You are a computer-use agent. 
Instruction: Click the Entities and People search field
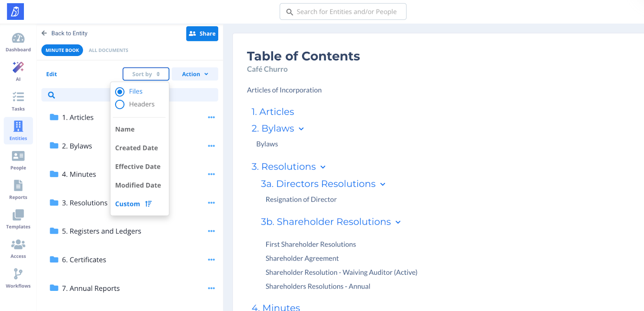pos(346,12)
